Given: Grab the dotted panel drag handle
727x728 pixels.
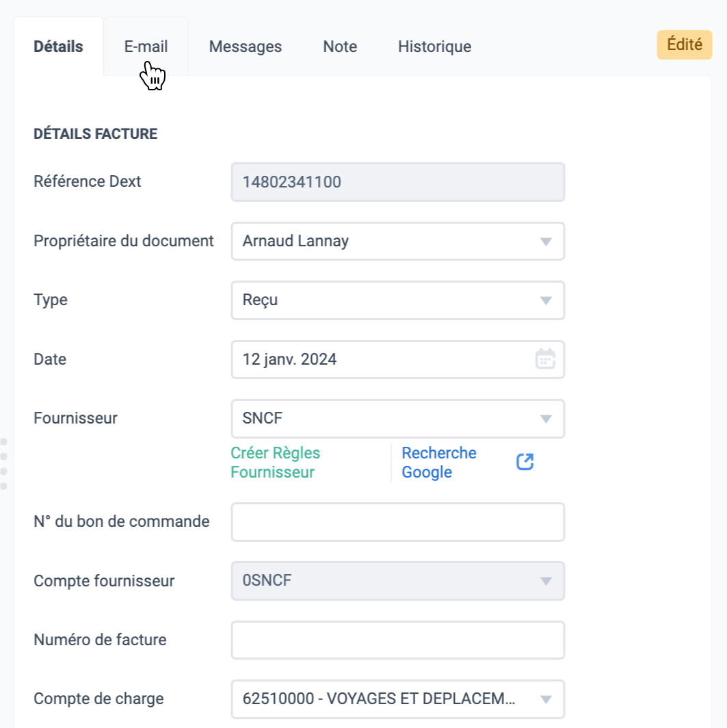Looking at the screenshot, I should [3, 463].
